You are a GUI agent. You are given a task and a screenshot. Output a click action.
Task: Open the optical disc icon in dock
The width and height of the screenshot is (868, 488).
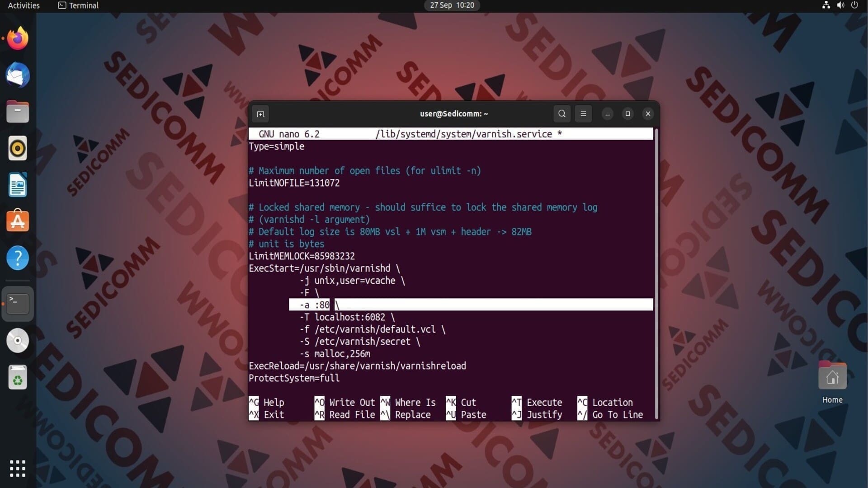point(18,341)
